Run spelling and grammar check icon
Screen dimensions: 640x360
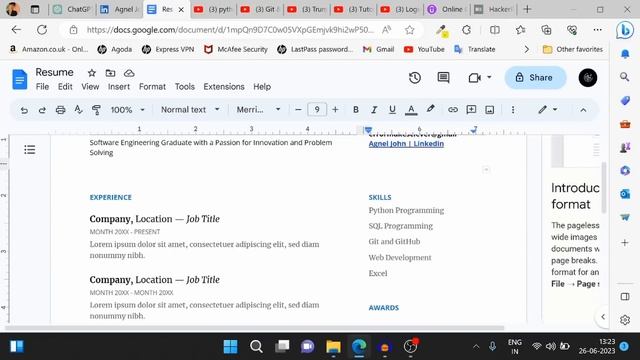[x=78, y=110]
